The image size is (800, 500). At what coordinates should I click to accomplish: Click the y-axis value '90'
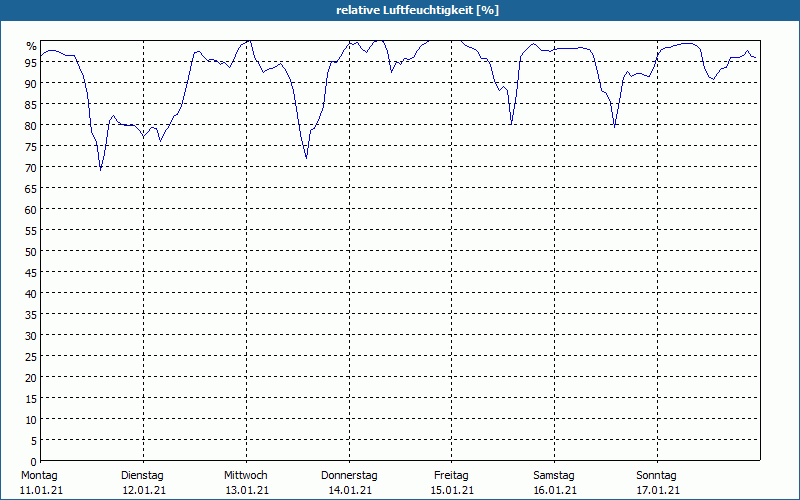(31, 83)
